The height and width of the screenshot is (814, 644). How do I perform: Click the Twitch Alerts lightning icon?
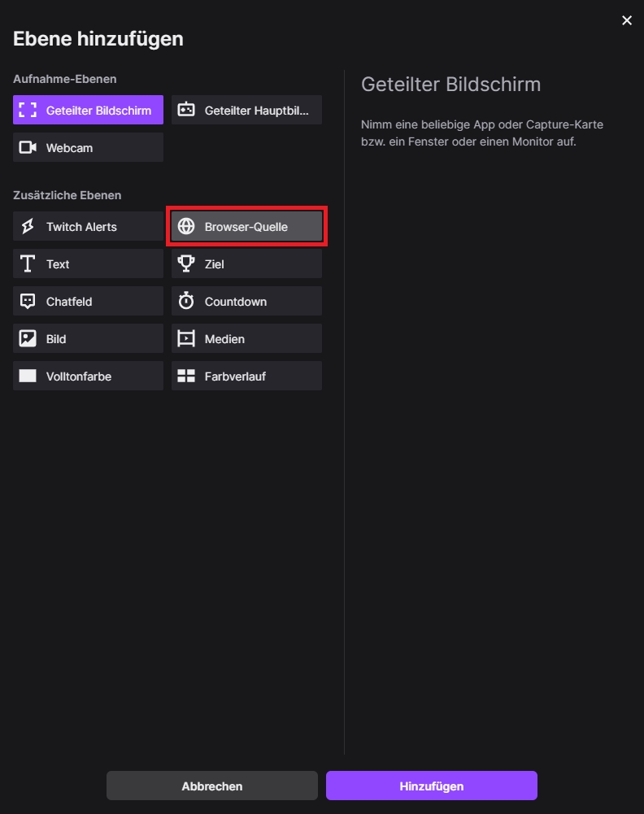(x=28, y=227)
